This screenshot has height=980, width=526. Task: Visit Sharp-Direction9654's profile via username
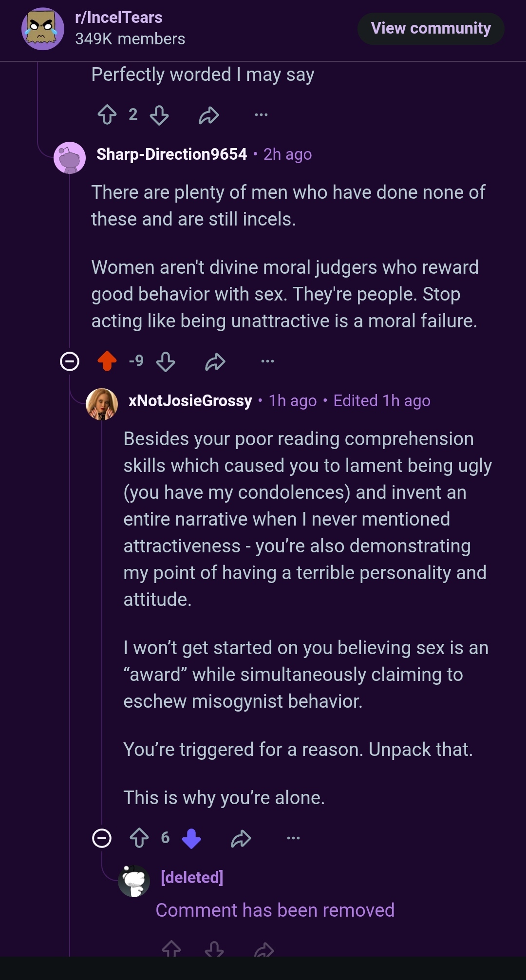(x=172, y=154)
